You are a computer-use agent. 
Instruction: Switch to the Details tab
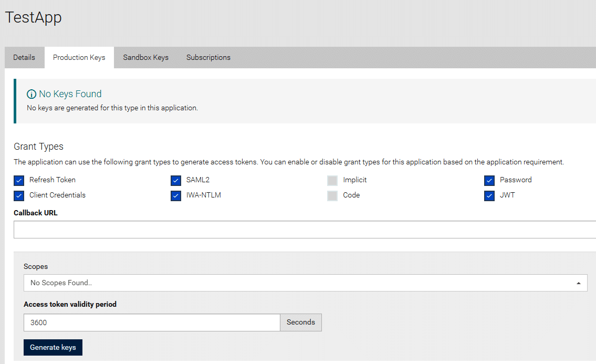[24, 58]
